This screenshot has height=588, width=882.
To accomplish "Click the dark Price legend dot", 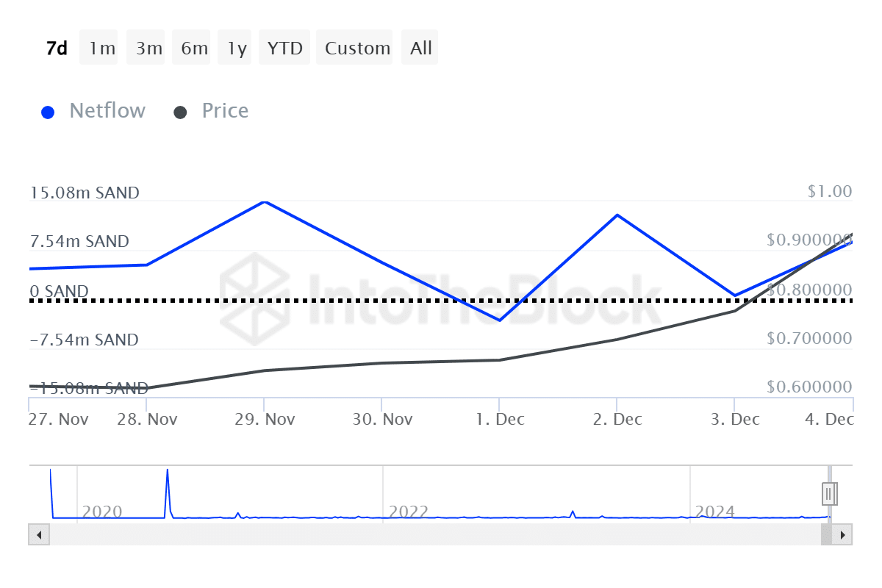I will 182,110.
